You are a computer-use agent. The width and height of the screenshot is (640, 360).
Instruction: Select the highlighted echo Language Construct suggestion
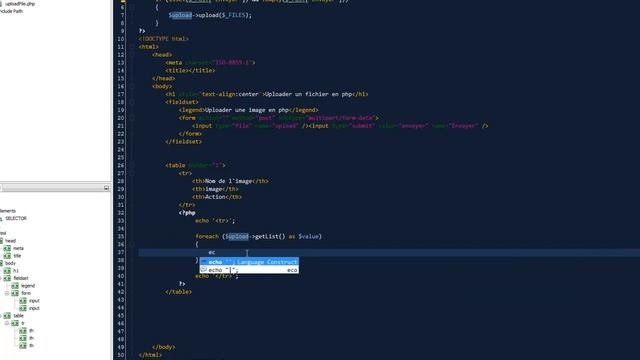(x=249, y=262)
